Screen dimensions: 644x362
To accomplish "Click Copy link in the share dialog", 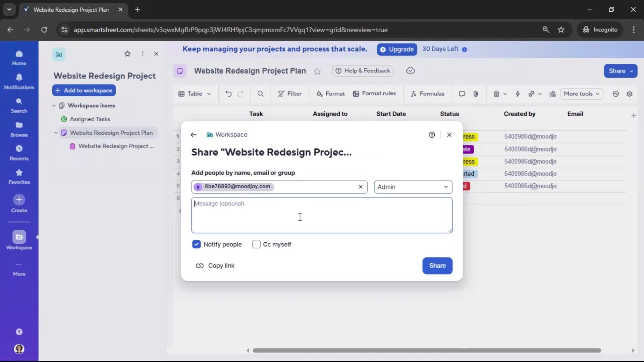I will [215, 266].
